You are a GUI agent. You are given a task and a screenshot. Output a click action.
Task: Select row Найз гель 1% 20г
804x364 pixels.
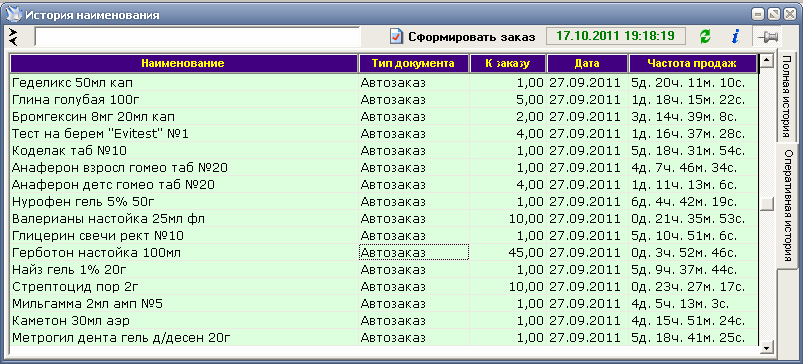tap(384, 270)
